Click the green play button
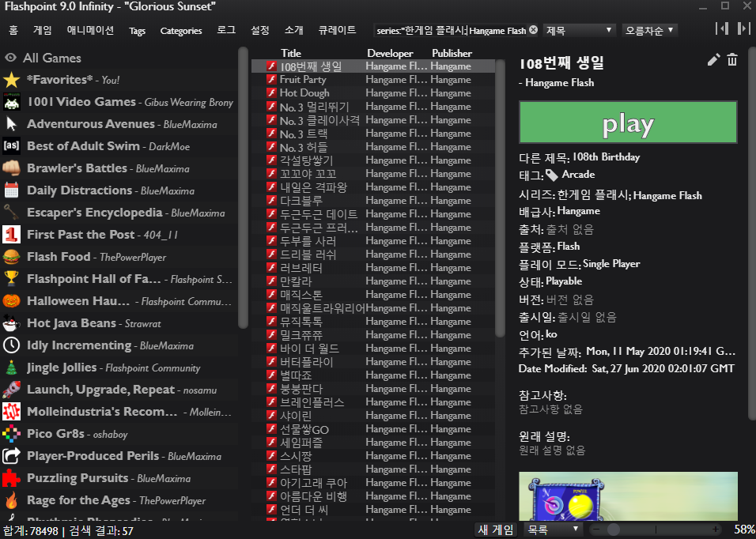The image size is (756, 539). [x=628, y=122]
